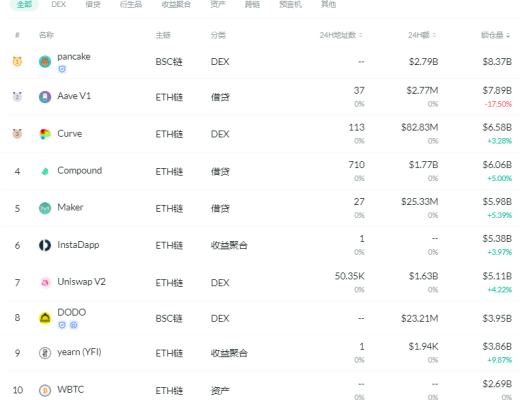
Task: Sort by the 锁仓量 column arrows
Action: coord(508,35)
